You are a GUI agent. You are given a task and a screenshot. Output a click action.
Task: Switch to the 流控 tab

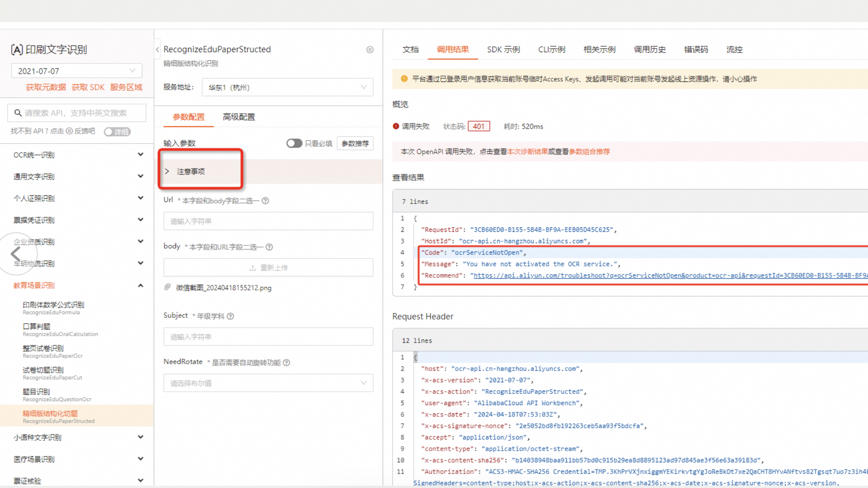pyautogui.click(x=734, y=50)
